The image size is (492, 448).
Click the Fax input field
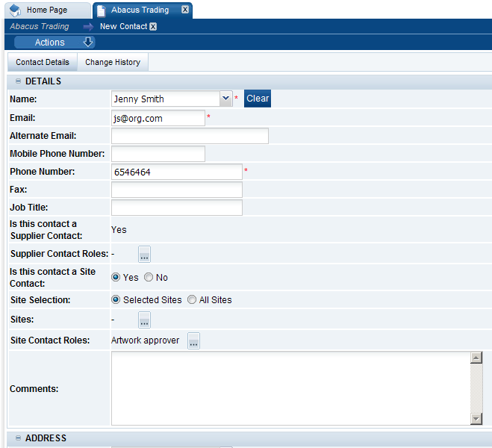(x=177, y=190)
